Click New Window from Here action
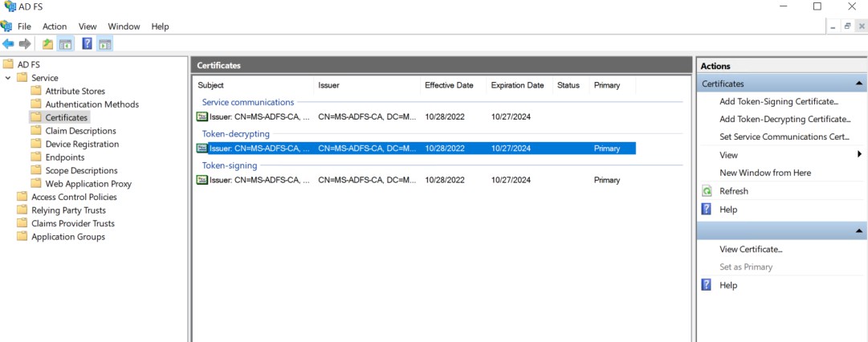868x342 pixels. tap(765, 173)
